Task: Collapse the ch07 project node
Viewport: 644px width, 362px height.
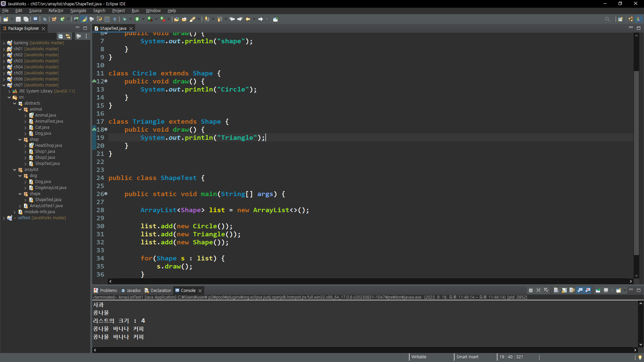Action: point(4,85)
